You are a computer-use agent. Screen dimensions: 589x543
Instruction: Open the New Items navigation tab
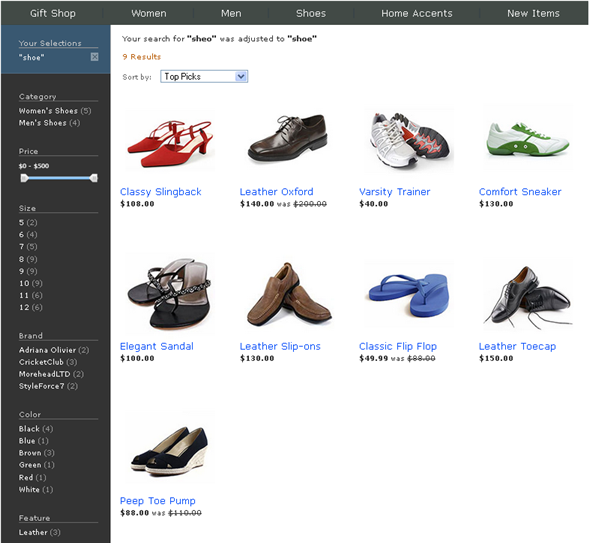533,13
